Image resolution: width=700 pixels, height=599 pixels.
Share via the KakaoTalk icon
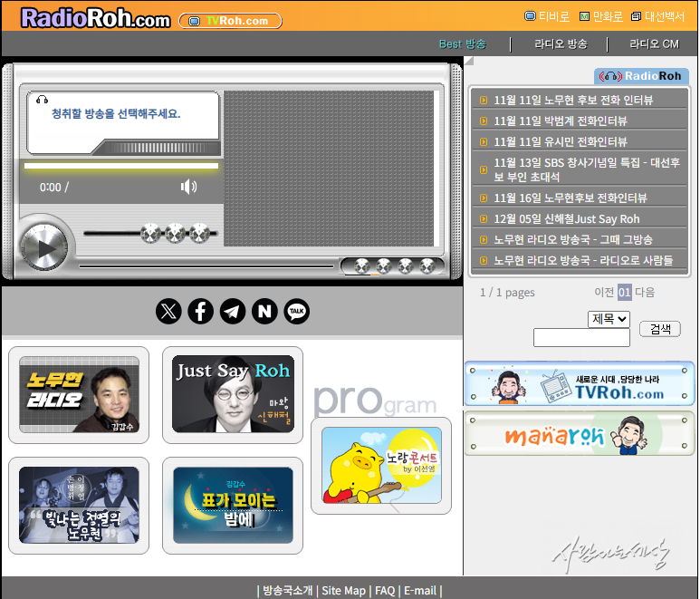point(296,312)
